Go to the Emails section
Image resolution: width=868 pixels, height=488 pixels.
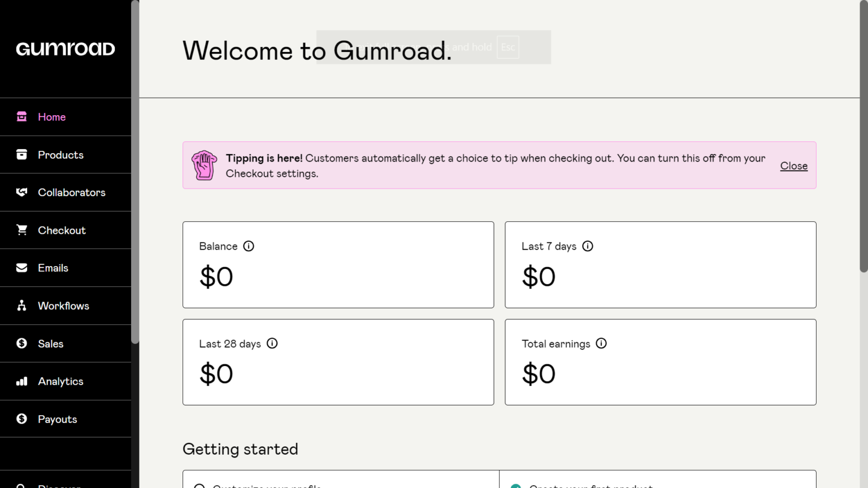click(x=53, y=268)
